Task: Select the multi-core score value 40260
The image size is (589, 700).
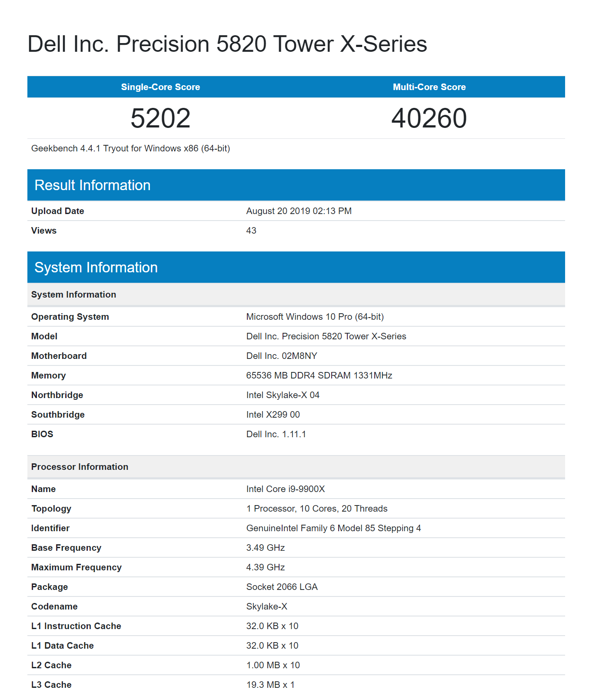Action: pyautogui.click(x=429, y=118)
